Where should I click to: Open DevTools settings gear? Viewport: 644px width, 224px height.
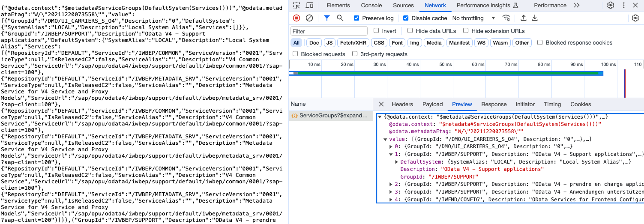tap(611, 5)
